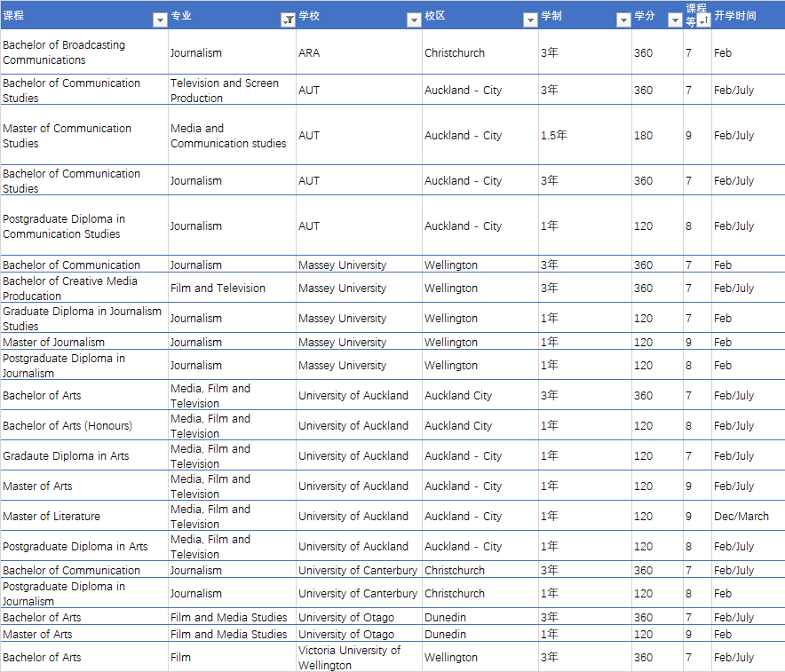Select the "Bachelor of Arts (Honours)" cell
The width and height of the screenshot is (785, 672).
[84, 425]
